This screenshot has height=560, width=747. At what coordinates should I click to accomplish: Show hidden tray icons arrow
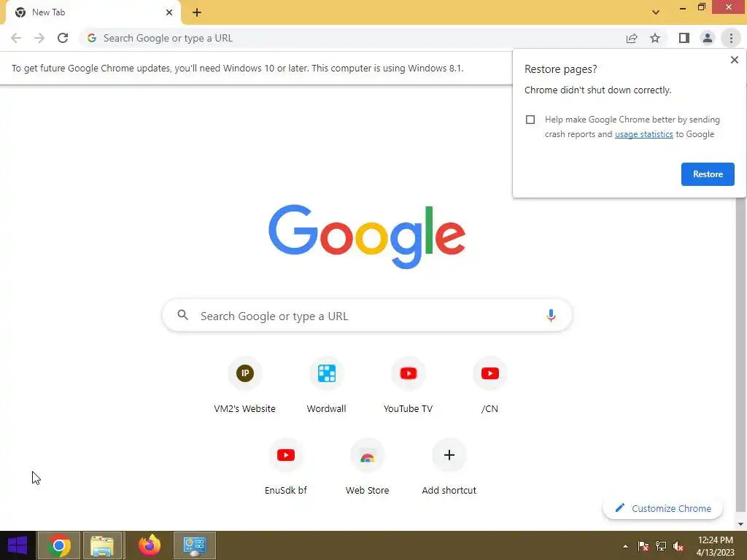pos(625,546)
